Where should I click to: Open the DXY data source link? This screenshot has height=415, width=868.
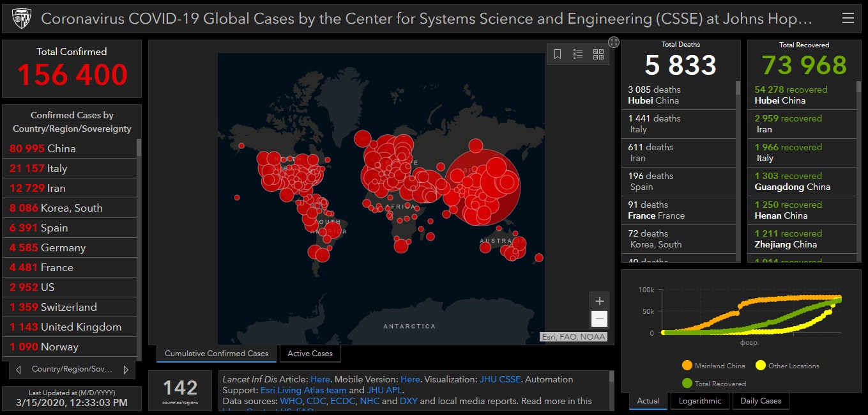[x=408, y=401]
